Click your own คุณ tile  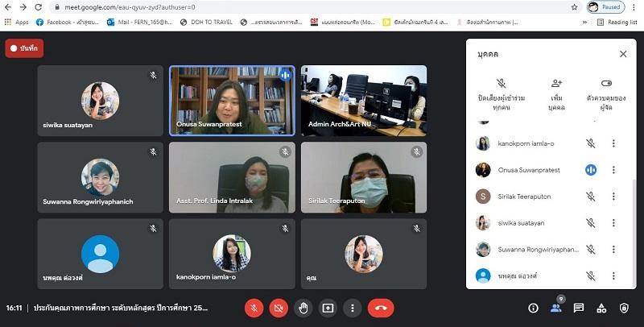coord(364,254)
